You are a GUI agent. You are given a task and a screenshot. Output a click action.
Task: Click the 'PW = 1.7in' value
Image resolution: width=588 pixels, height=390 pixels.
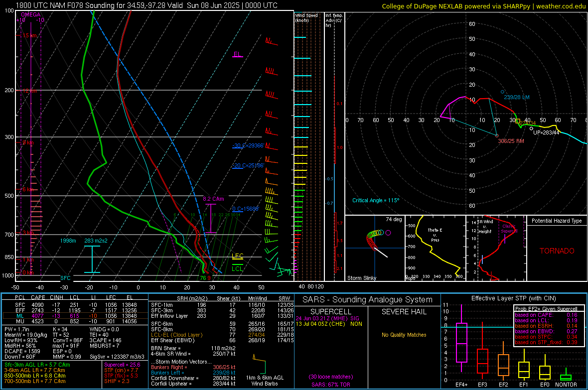[x=18, y=329]
